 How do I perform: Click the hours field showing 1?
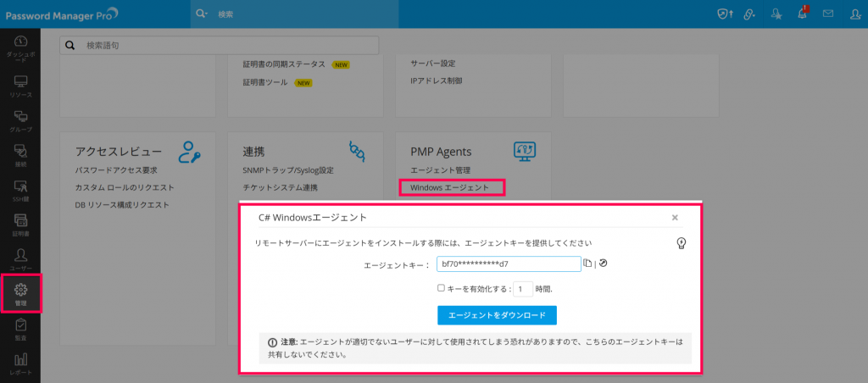pyautogui.click(x=523, y=289)
